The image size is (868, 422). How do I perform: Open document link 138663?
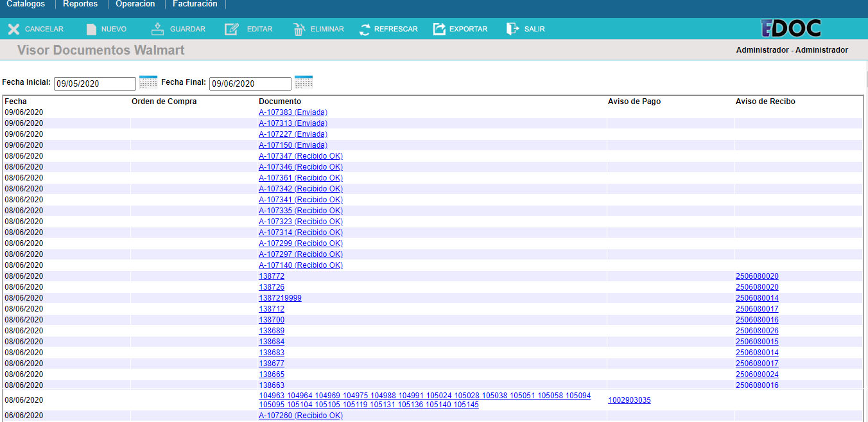tap(272, 385)
